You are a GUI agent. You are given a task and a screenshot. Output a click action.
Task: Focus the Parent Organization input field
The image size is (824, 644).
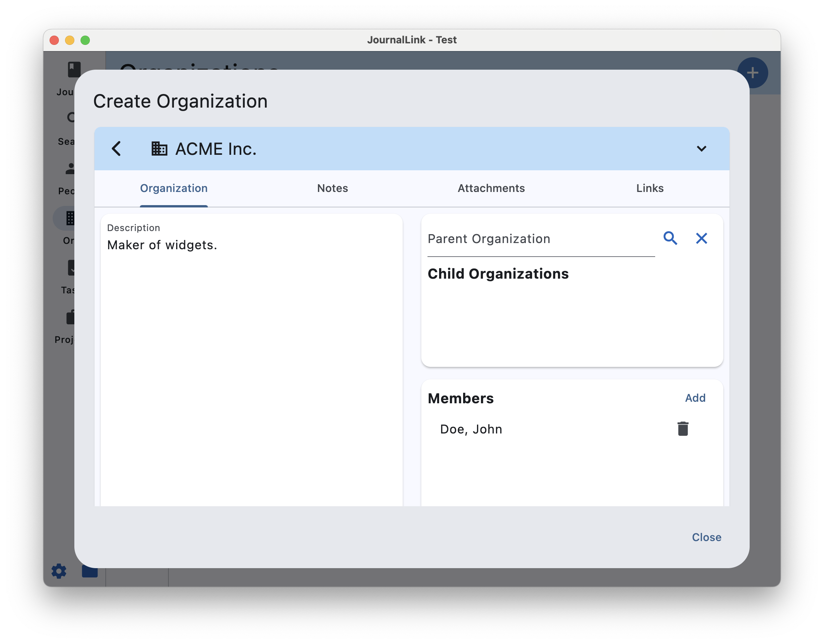pos(541,239)
